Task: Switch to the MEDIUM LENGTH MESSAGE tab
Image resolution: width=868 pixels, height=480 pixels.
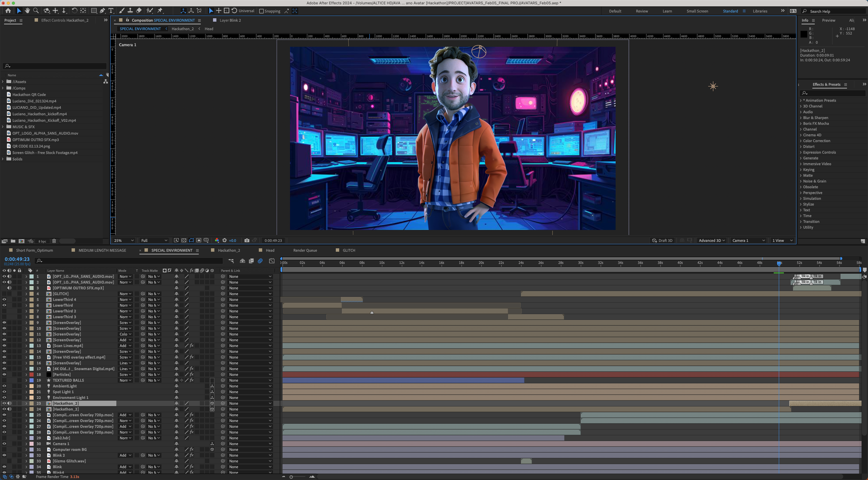Action: pos(102,250)
